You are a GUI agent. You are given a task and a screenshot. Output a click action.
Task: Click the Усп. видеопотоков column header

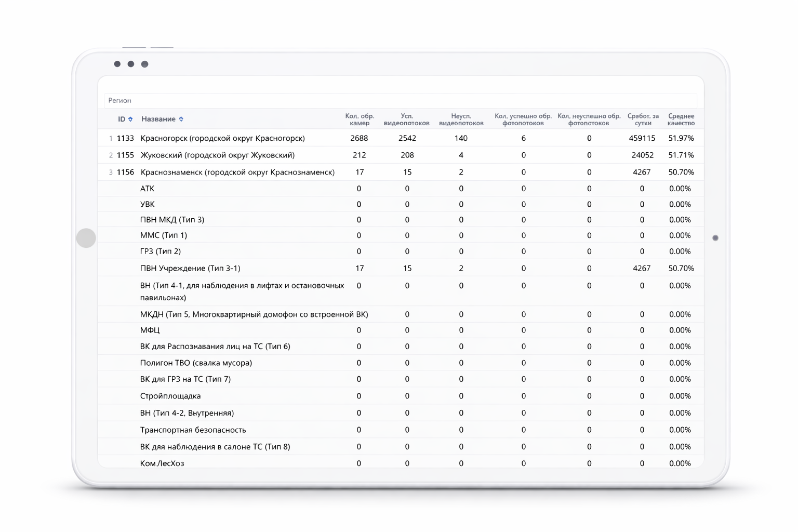pos(407,119)
